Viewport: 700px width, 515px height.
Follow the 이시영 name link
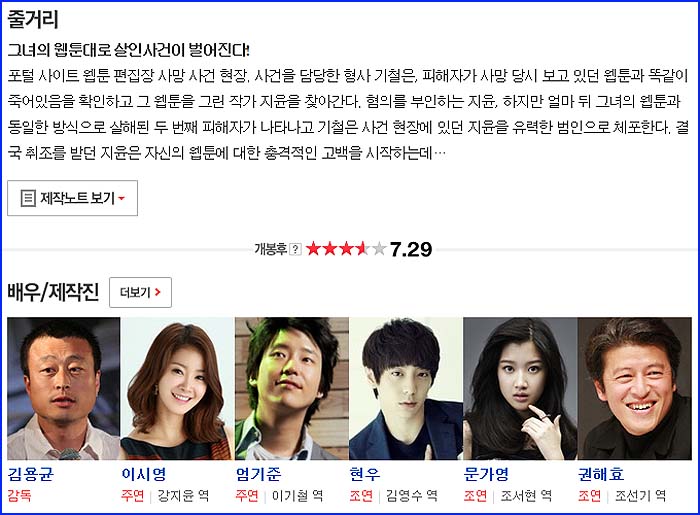coord(144,474)
